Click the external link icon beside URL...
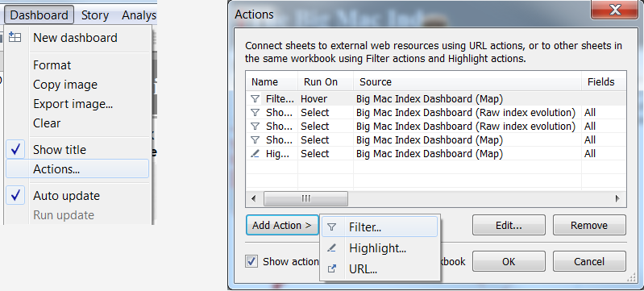This screenshot has width=644, height=291. 332,269
